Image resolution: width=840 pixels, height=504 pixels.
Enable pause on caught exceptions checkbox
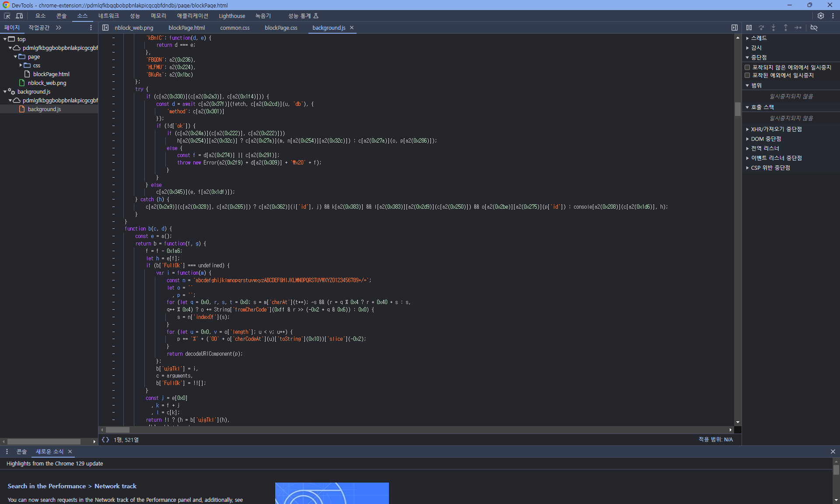747,75
